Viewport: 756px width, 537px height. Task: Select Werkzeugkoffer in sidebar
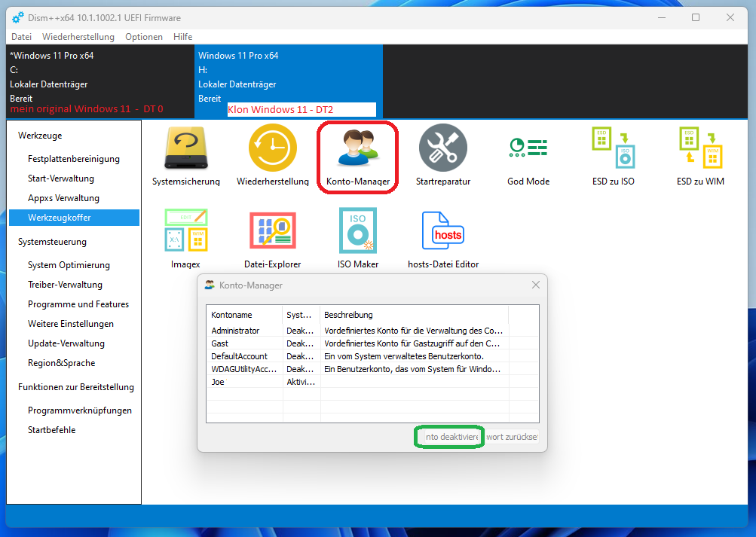coord(75,218)
